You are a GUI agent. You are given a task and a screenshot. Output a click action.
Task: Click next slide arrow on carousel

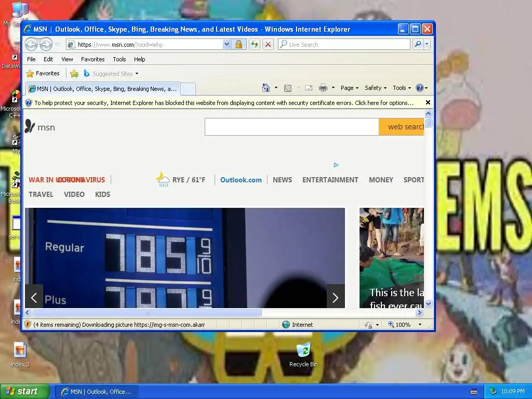point(336,298)
